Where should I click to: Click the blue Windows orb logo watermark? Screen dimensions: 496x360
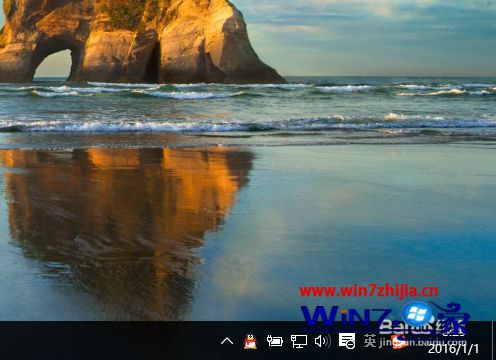pyautogui.click(x=417, y=314)
